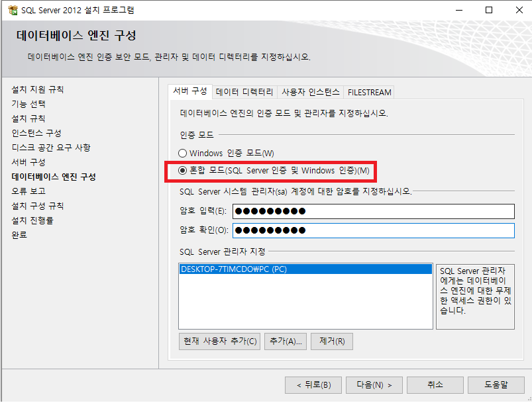Click 기능 선택 step in sidebar
532x405 pixels.
pos(28,104)
